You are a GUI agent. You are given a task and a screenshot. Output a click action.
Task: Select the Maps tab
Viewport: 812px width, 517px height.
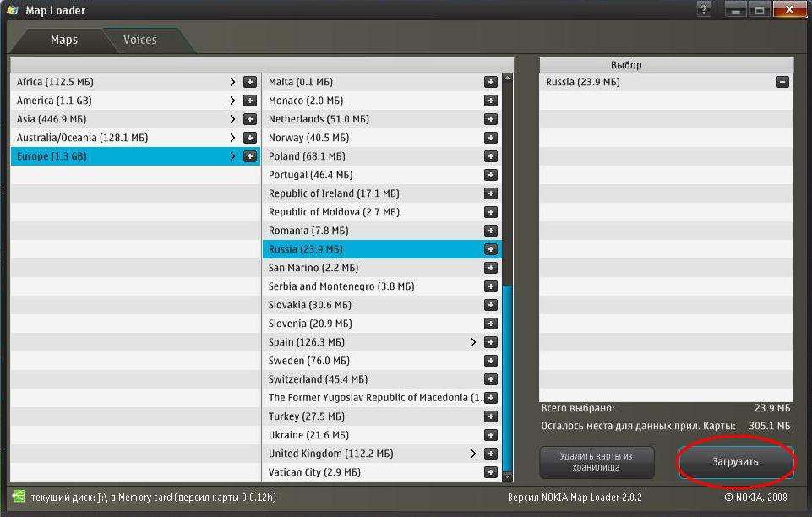coord(64,40)
